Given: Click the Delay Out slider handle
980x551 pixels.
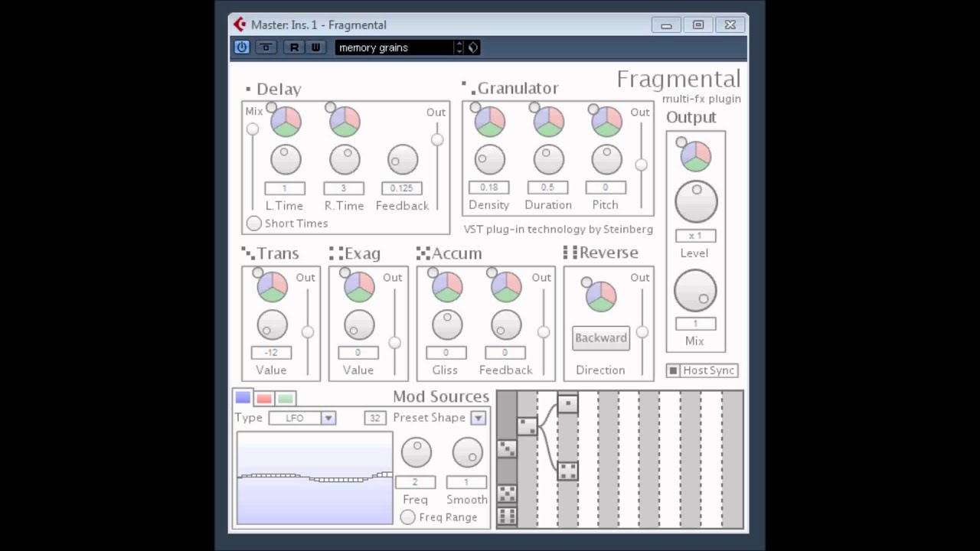Looking at the screenshot, I should tap(437, 139).
